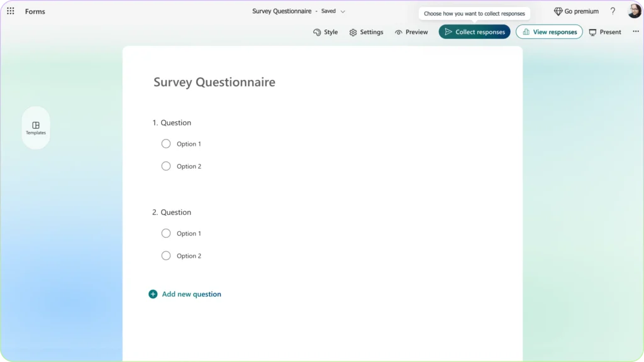The width and height of the screenshot is (644, 362).
Task: Expand the collect responses tooltip options
Action: click(x=475, y=13)
